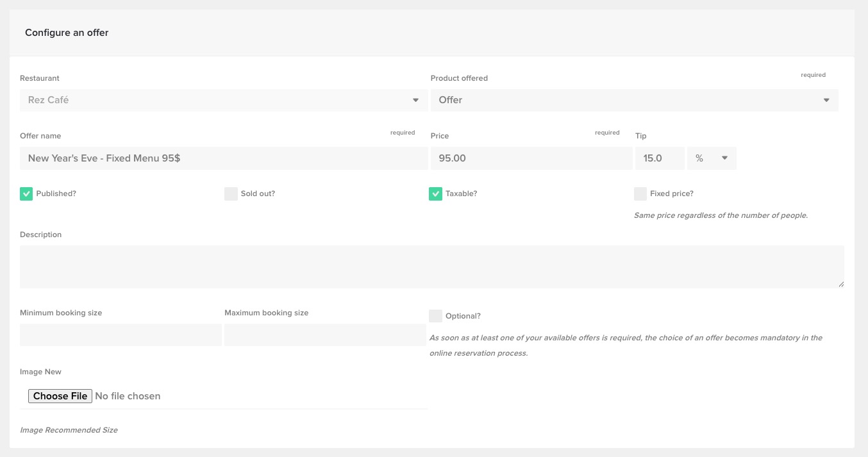
Task: Click the 'Image New' field label
Action: 40,372
